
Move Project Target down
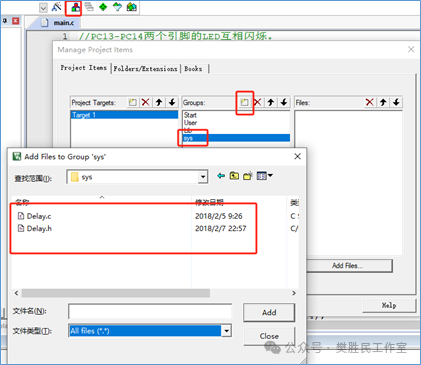click(172, 102)
